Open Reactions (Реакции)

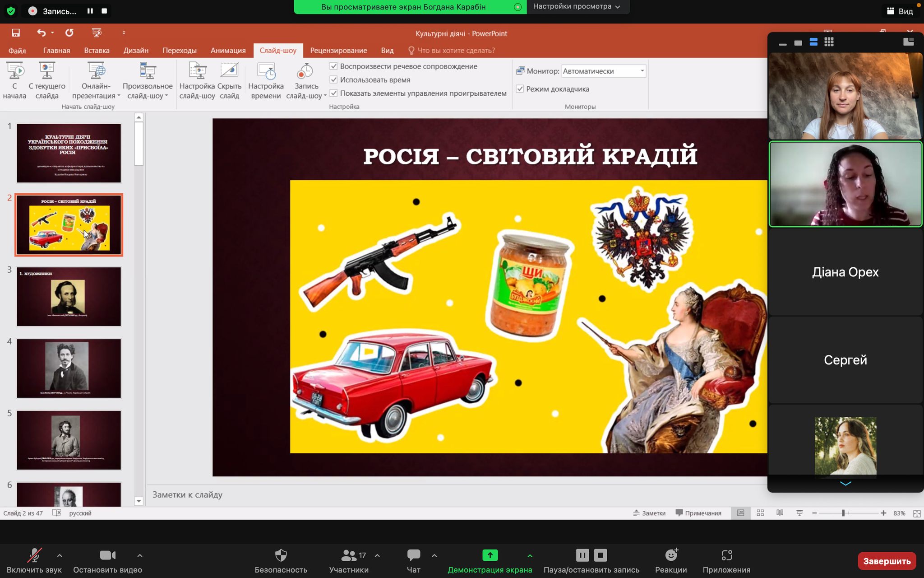coord(671,561)
